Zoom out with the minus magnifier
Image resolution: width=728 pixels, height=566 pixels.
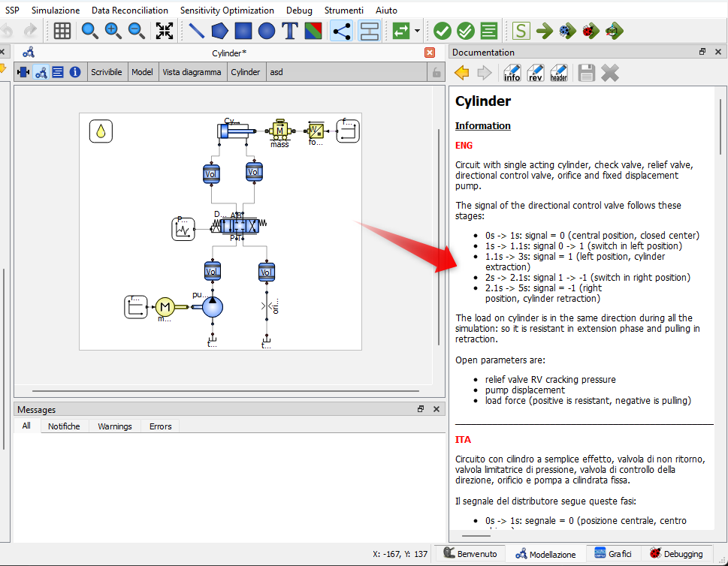tap(137, 31)
